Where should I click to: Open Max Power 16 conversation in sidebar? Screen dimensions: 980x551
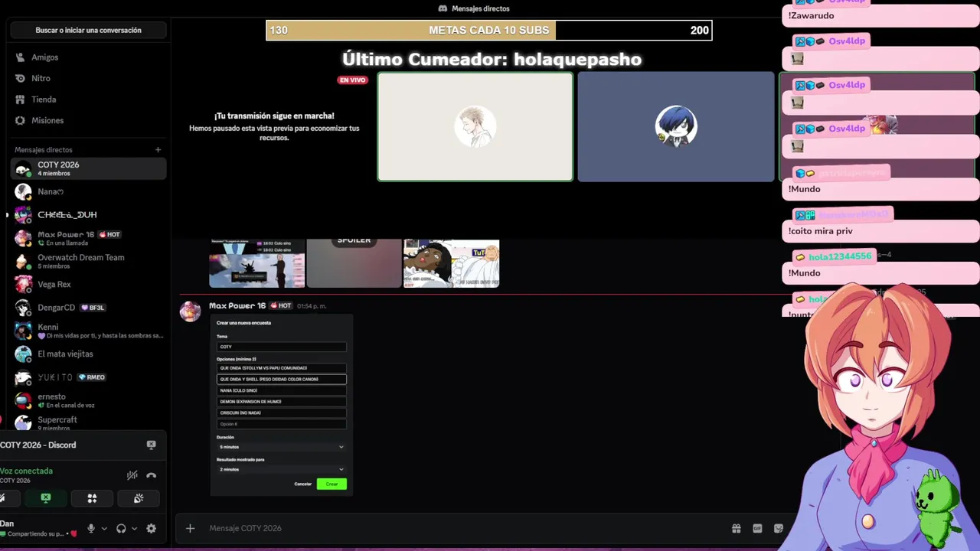pos(88,238)
